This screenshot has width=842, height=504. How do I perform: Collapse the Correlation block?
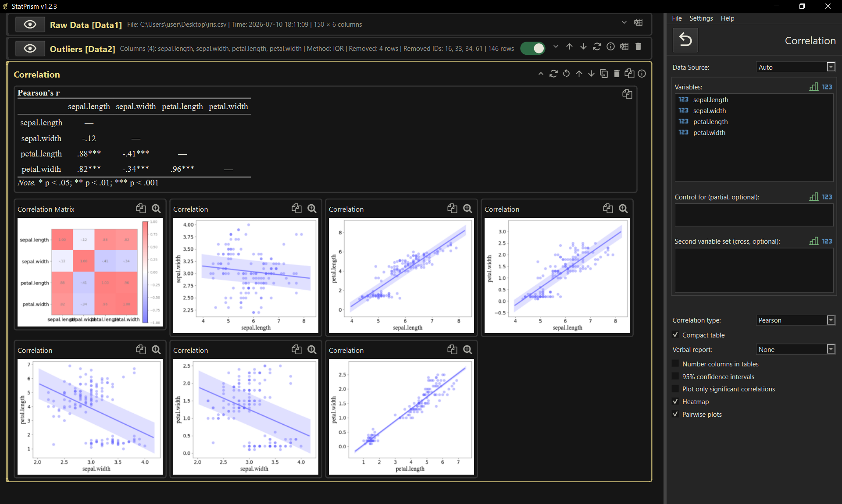point(541,74)
